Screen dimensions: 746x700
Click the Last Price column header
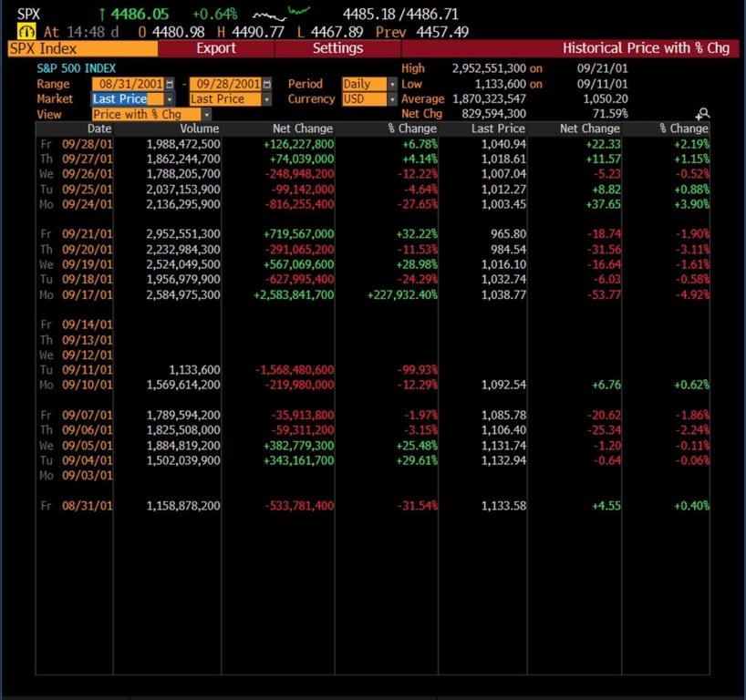[498, 129]
